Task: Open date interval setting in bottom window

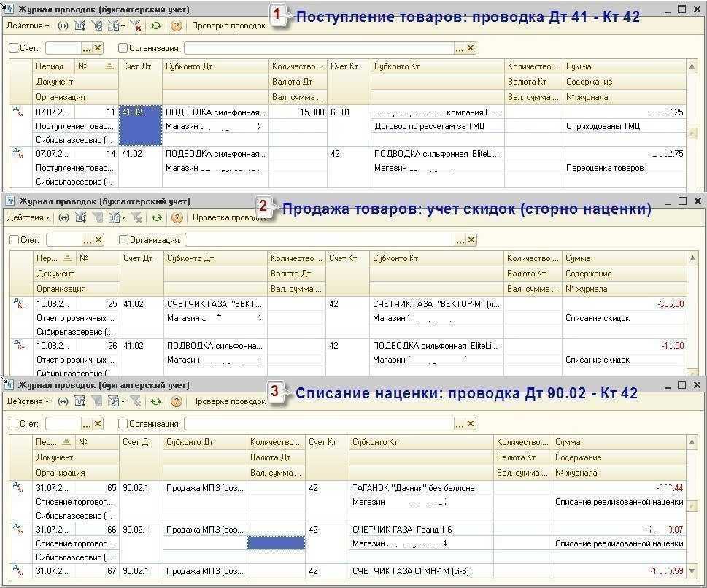Action: click(63, 401)
